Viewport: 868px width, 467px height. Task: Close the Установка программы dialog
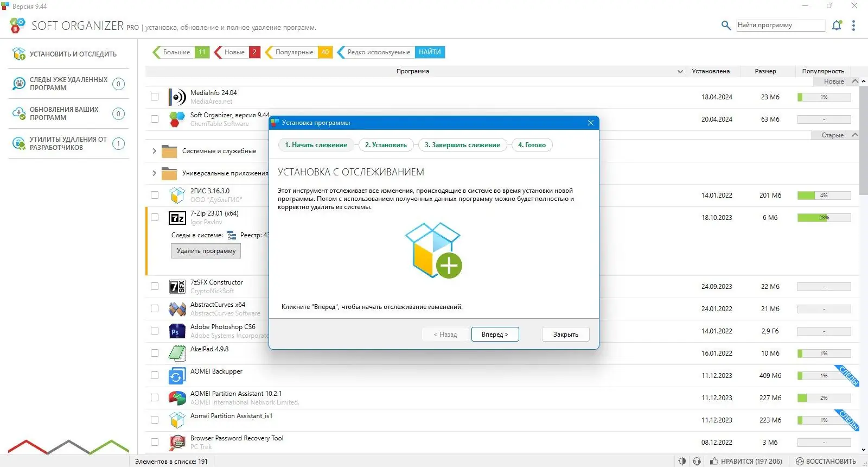click(591, 123)
